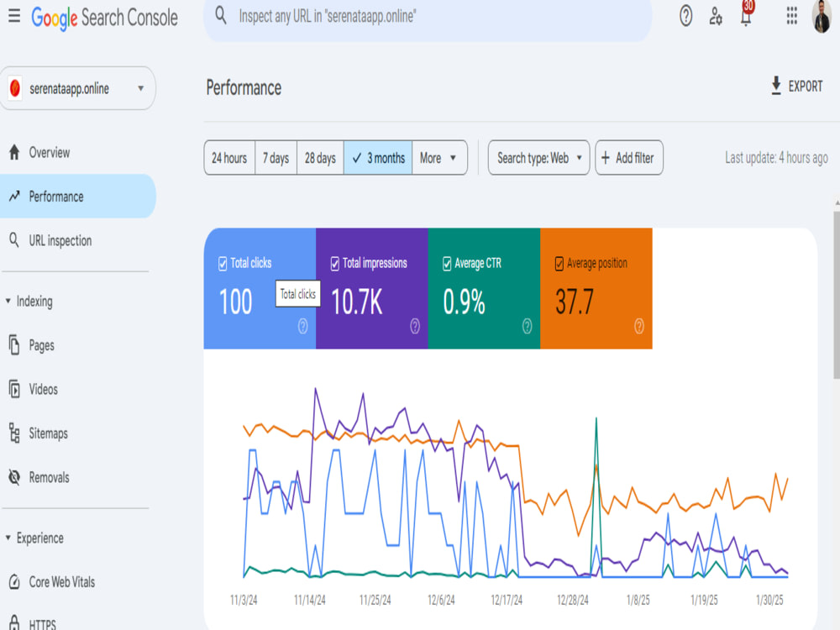Click inside the Inspect any URL search field

click(x=428, y=17)
